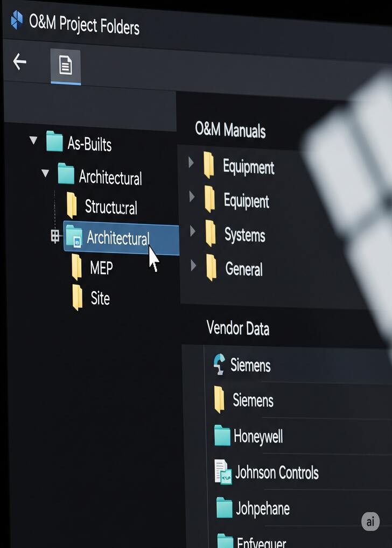Click the back arrow icon
The width and height of the screenshot is (392, 548).
pyautogui.click(x=20, y=61)
